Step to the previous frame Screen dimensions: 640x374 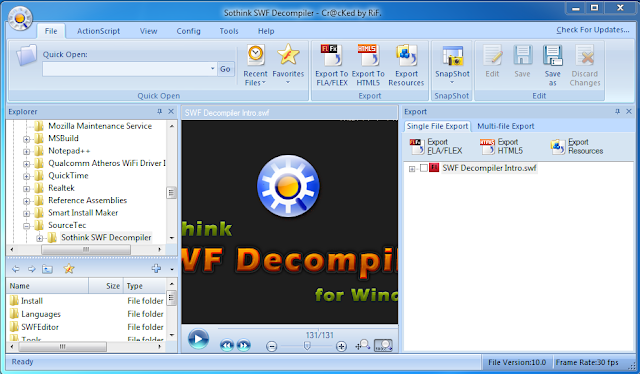coord(227,345)
